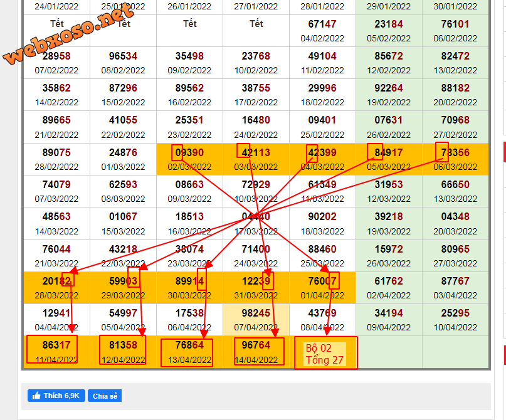Select result number 89562
Image resolution: width=506 pixels, height=420 pixels.
tap(189, 88)
